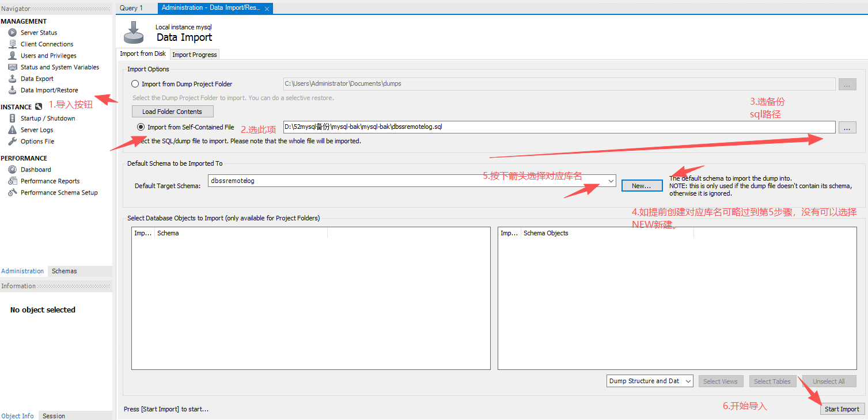Click the Status and System Variables icon
The image size is (868, 420).
click(12, 67)
